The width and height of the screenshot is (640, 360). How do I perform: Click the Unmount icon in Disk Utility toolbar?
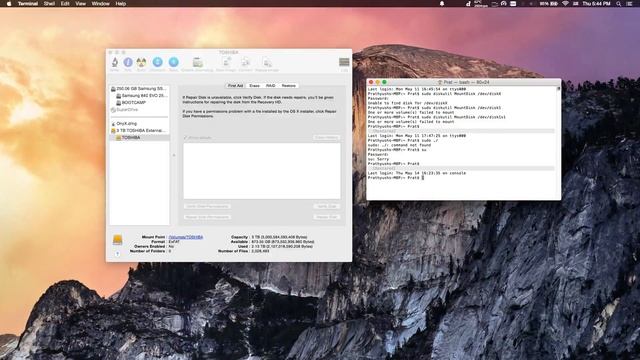pos(158,62)
